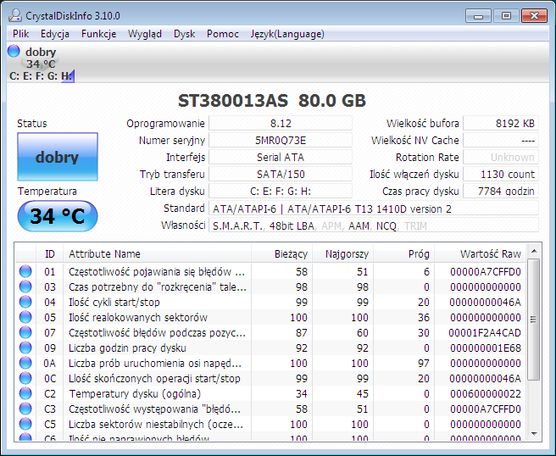Click the Wartość Raw column header
This screenshot has width=556, height=456.
click(480, 254)
